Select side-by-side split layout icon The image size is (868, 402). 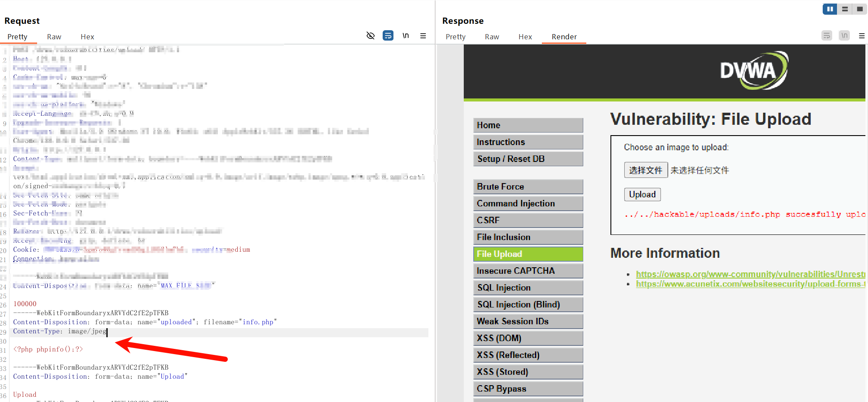[x=830, y=9]
